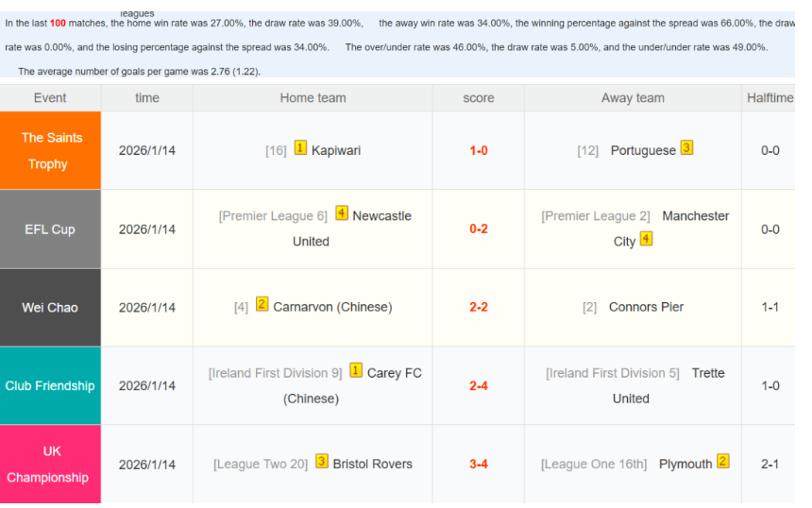Screen dimensions: 812x508
Task: Open the EFL Cup event cell
Action: tap(50, 229)
